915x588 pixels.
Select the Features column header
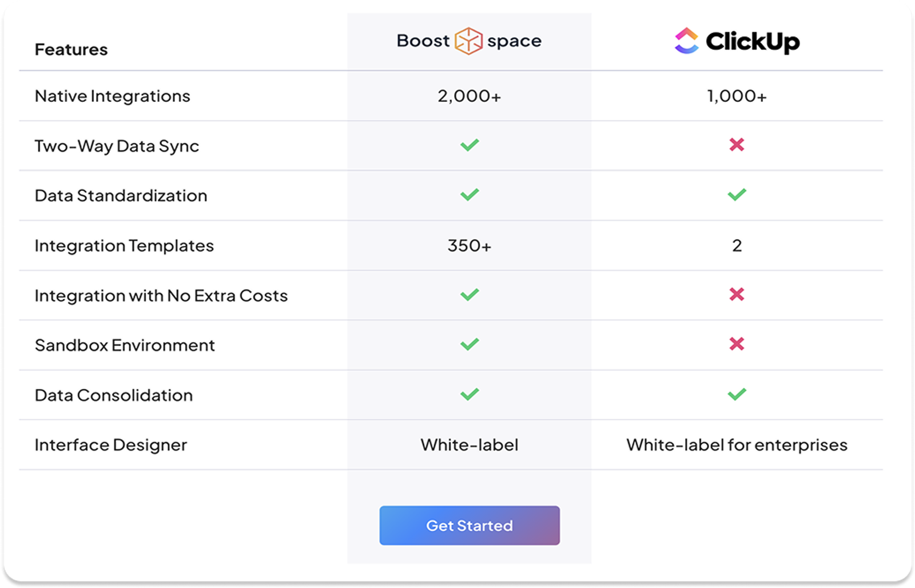(71, 49)
